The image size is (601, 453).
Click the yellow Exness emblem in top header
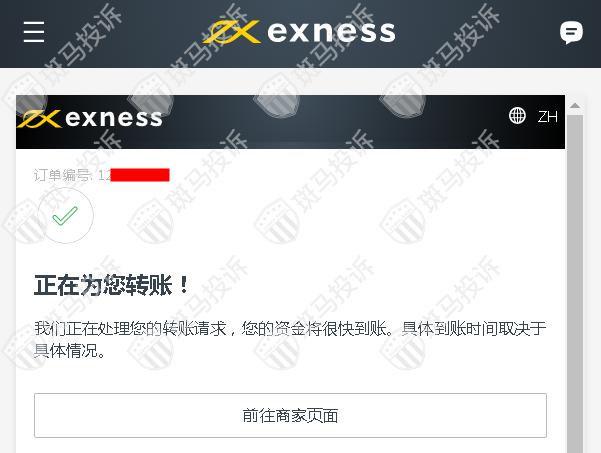[231, 32]
